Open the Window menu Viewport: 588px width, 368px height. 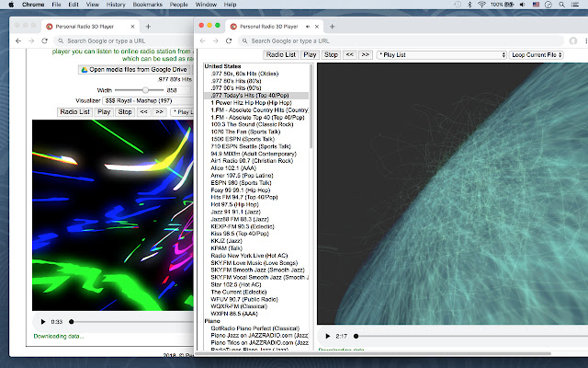206,5
